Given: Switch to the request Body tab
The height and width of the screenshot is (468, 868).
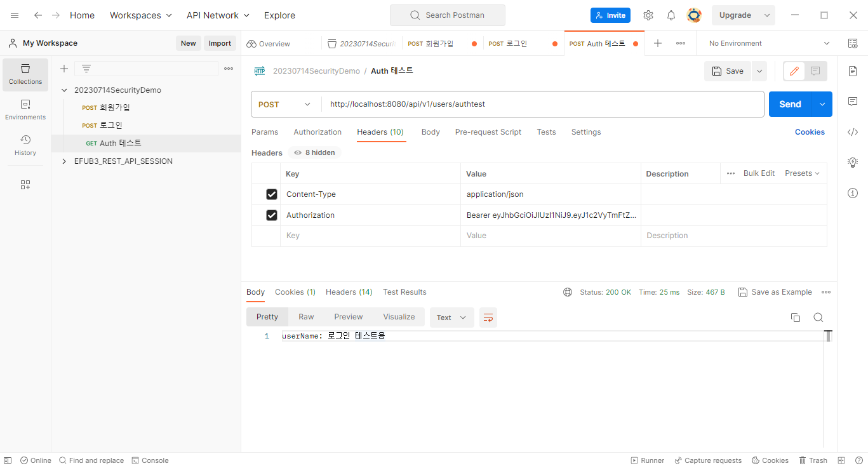Looking at the screenshot, I should (x=431, y=132).
